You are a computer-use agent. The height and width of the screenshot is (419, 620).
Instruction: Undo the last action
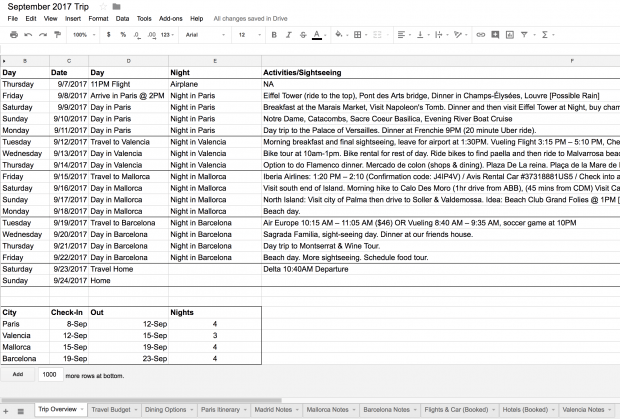pyautogui.click(x=28, y=34)
